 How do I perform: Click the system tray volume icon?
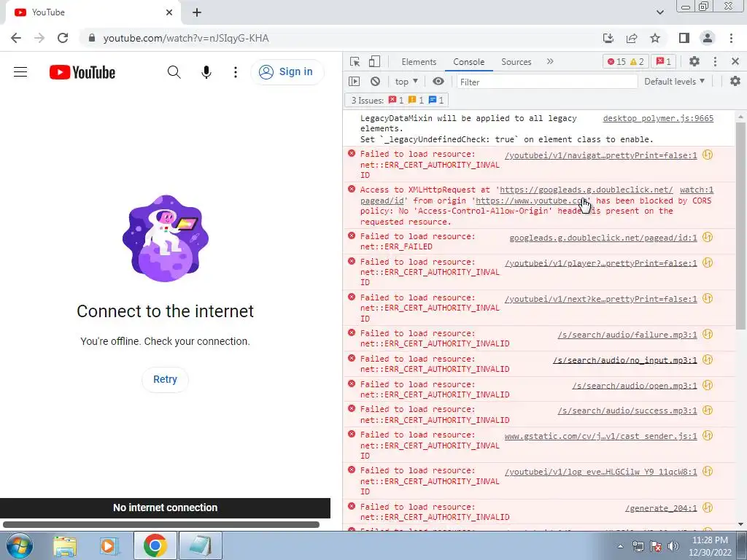click(673, 546)
